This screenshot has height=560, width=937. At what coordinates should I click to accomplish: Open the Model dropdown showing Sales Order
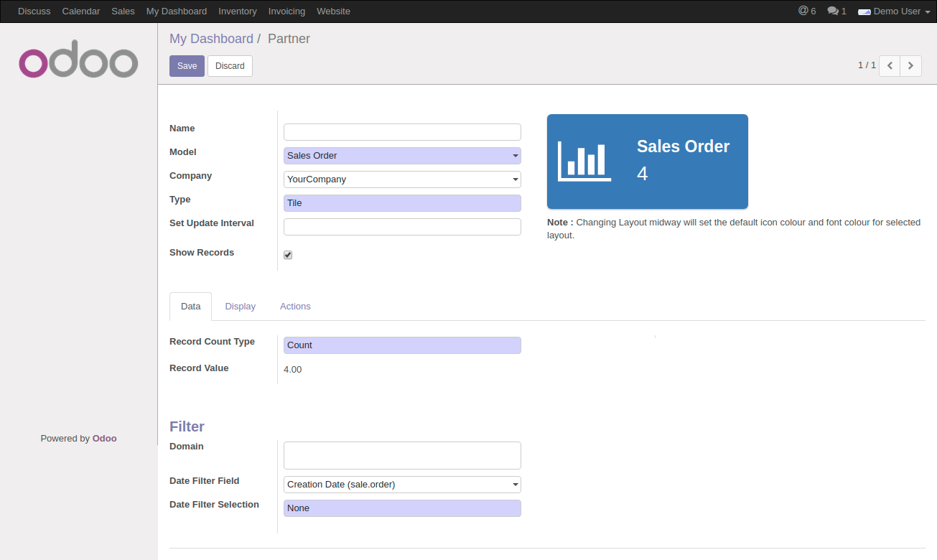click(x=402, y=156)
